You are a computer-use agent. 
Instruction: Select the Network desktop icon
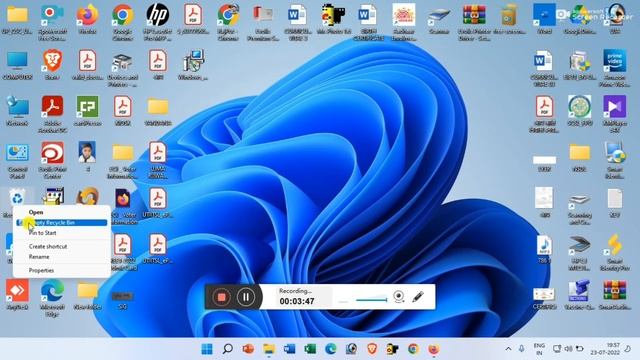[x=17, y=111]
